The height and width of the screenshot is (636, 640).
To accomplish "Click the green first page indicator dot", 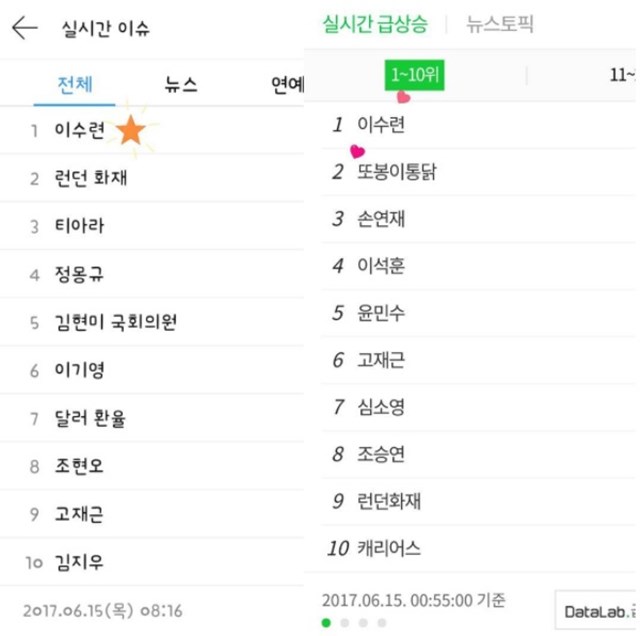I will [326, 622].
